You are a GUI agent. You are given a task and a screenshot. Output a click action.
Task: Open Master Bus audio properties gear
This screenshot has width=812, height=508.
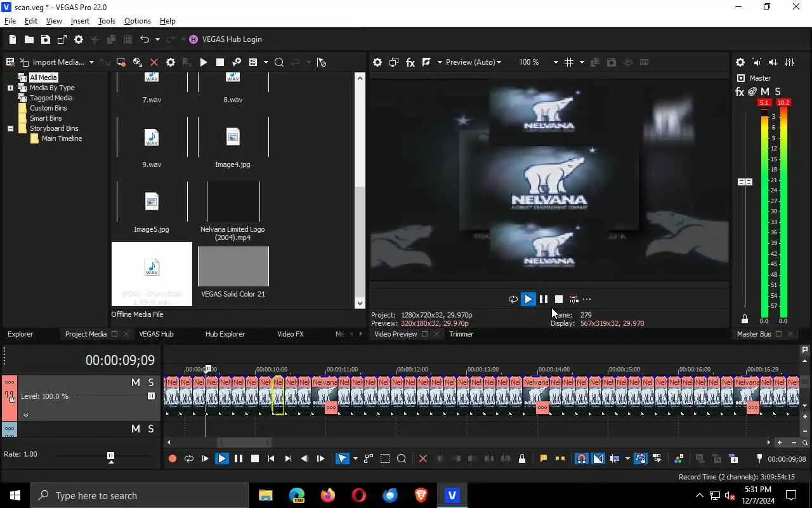(740, 62)
